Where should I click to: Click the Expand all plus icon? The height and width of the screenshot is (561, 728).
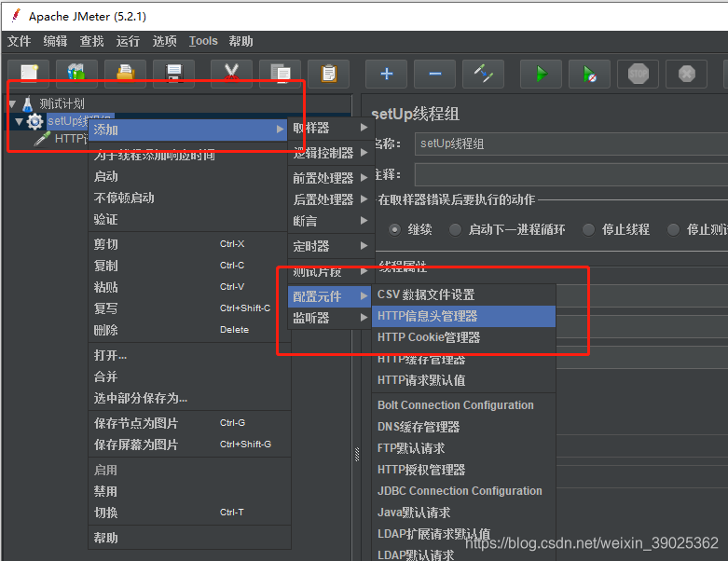386,74
